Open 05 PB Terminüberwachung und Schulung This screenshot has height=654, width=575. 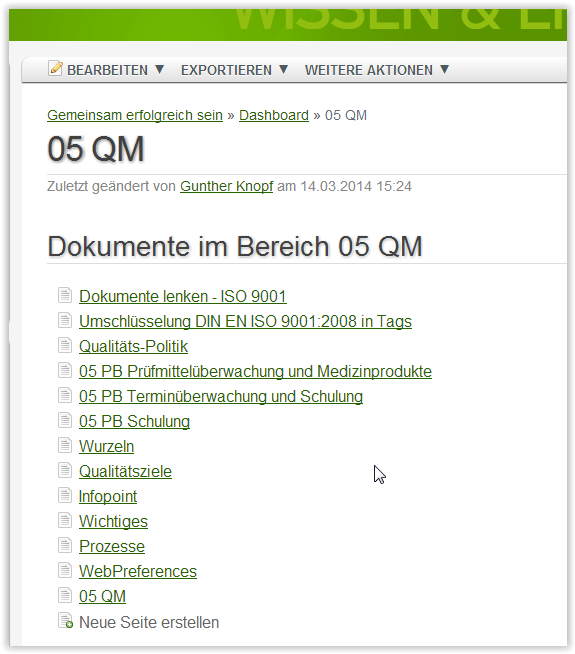(221, 397)
